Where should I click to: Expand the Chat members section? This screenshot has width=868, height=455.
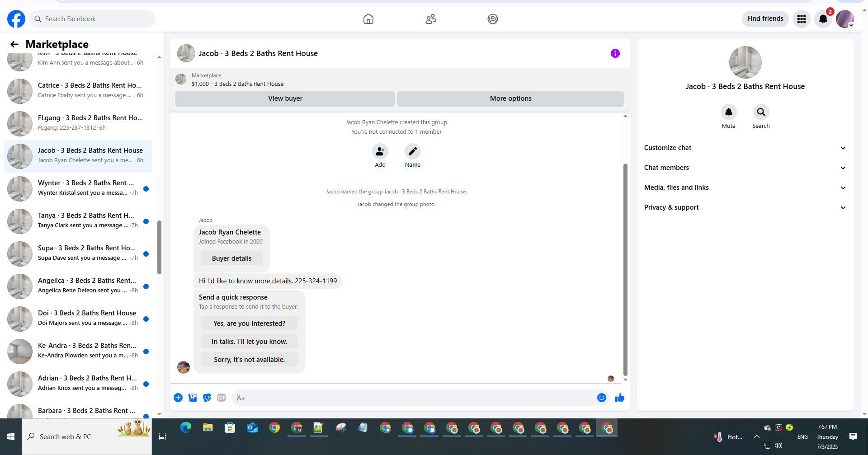[x=745, y=168]
